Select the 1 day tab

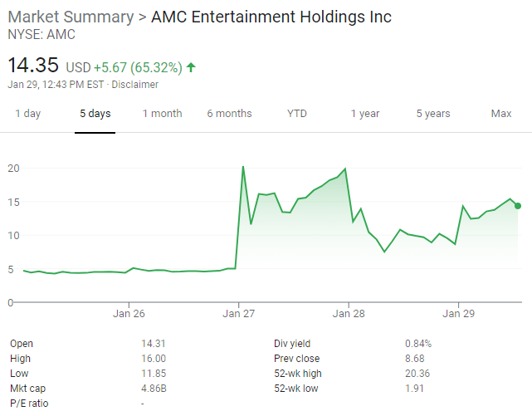click(27, 114)
